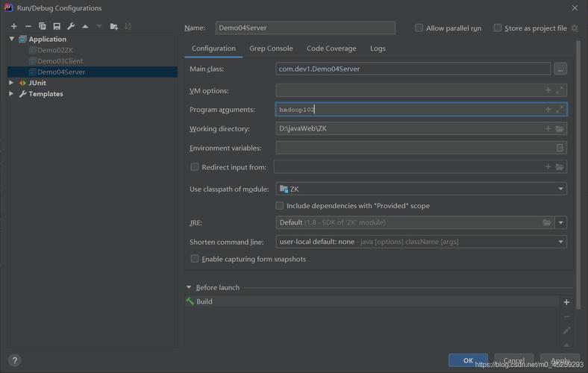Click the dialog's vertical scrollbar
588x373 pixels.
click(x=578, y=175)
